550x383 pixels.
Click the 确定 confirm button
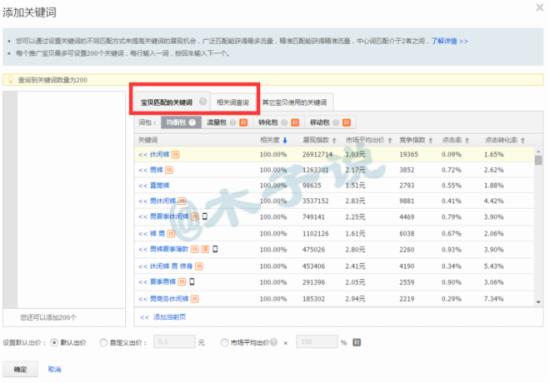pyautogui.click(x=20, y=369)
